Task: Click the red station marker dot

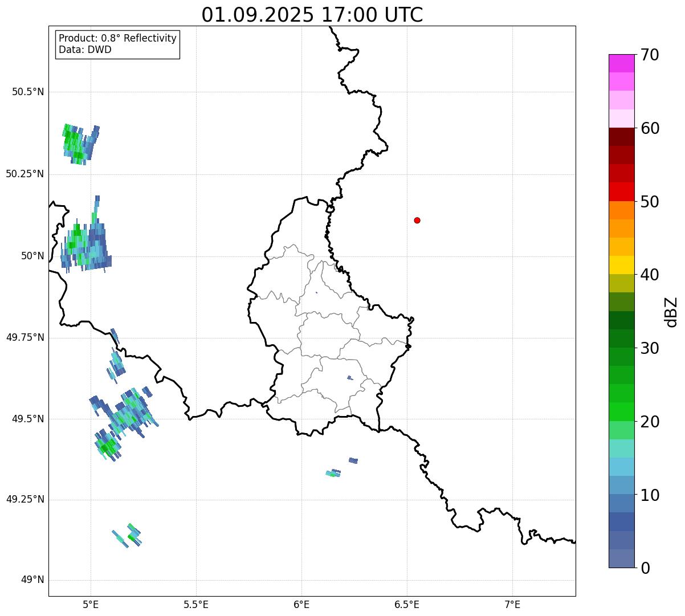Action: point(417,220)
